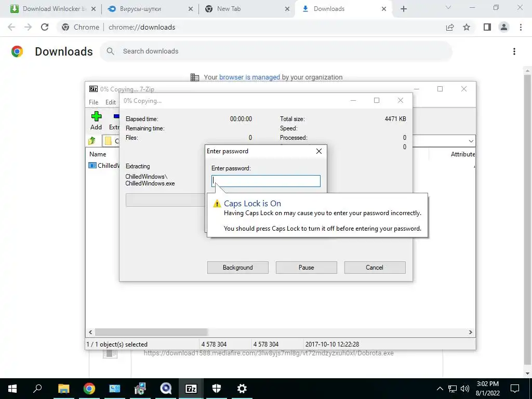Open volume tray icon
The height and width of the screenshot is (399, 532).
(x=465, y=389)
